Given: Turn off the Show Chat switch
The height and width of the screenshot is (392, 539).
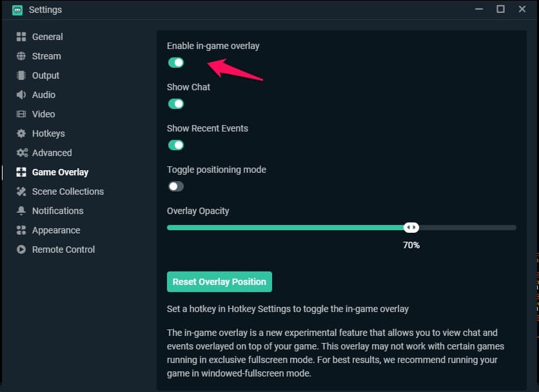Looking at the screenshot, I should click(176, 104).
